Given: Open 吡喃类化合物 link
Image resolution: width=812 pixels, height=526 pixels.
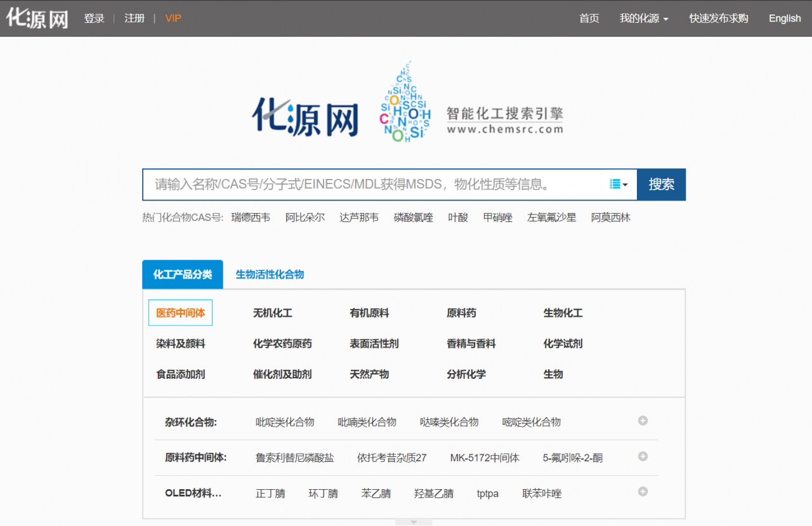Looking at the screenshot, I should click(x=367, y=422).
